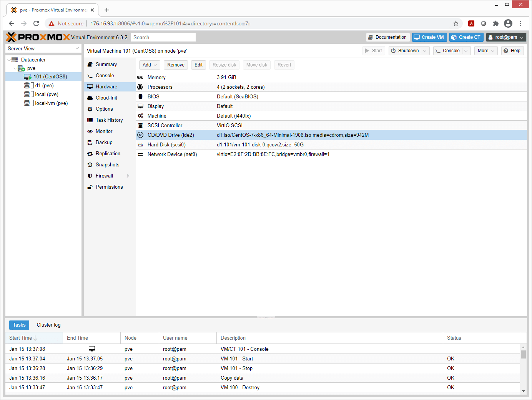Click the Status column header
Screen dimensions: 532x400
click(x=482, y=338)
